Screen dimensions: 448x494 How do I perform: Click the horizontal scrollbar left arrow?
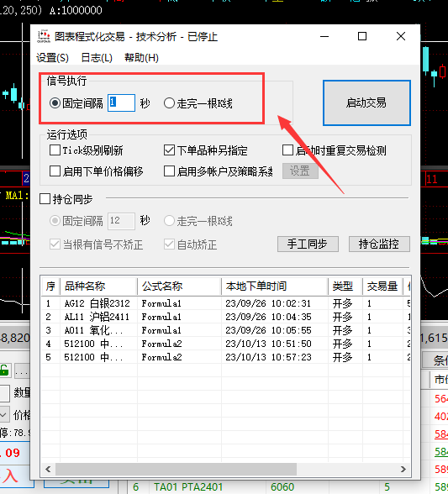(x=48, y=469)
